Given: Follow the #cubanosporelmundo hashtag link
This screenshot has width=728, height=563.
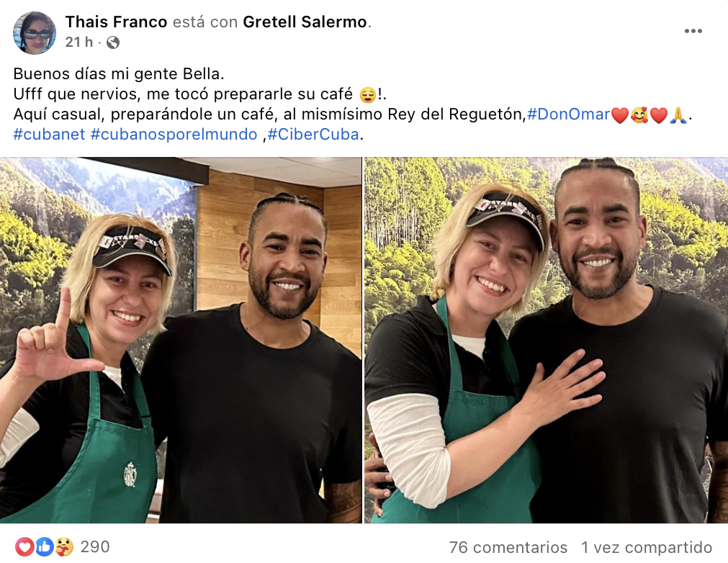Looking at the screenshot, I should point(174,134).
